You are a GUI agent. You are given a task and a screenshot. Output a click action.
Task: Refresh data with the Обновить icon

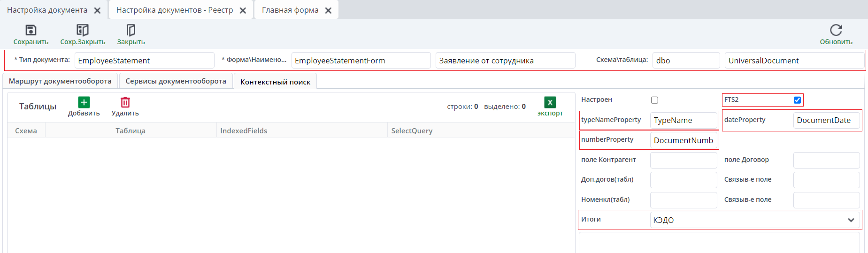pos(836,31)
